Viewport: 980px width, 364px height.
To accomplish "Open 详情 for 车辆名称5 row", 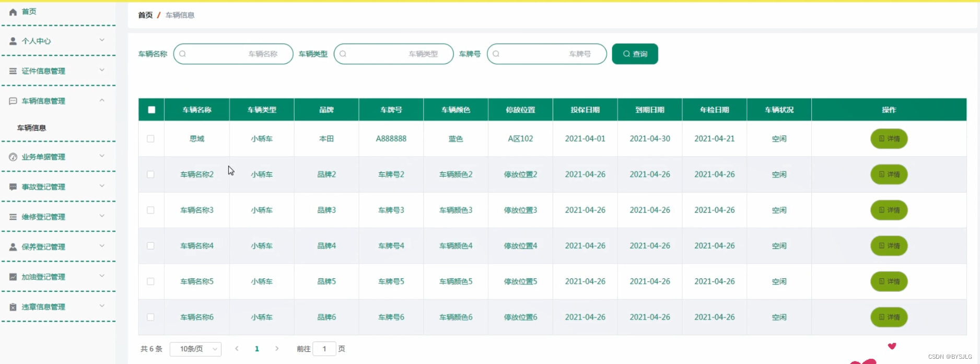I will (889, 281).
